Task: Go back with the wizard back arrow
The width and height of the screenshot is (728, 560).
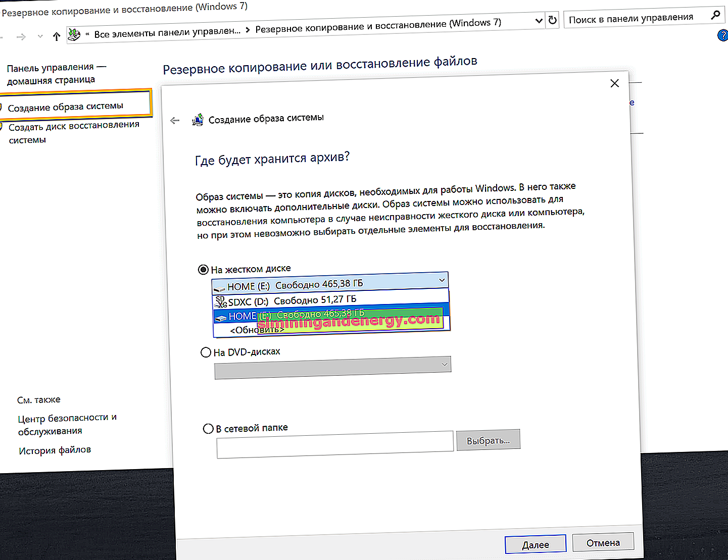Action: [175, 120]
